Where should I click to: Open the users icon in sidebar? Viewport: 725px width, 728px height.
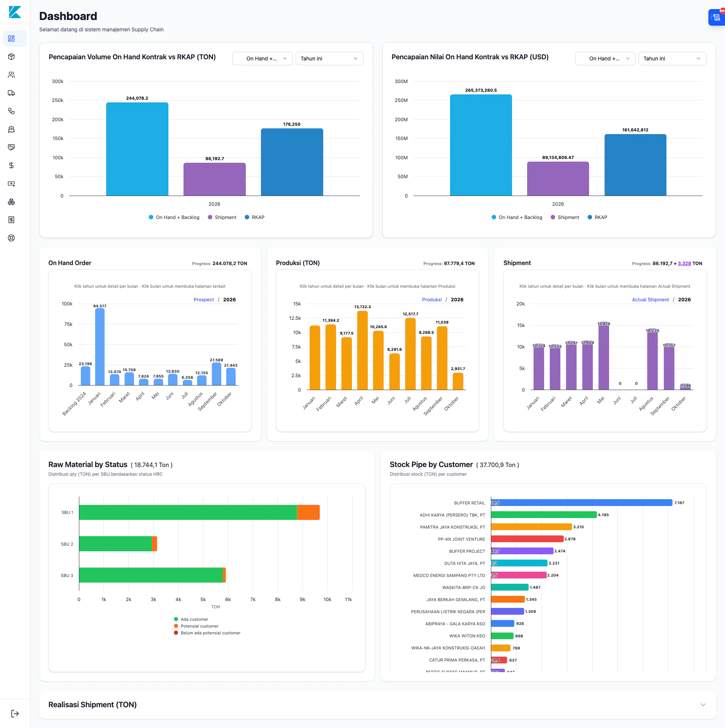pos(11,75)
